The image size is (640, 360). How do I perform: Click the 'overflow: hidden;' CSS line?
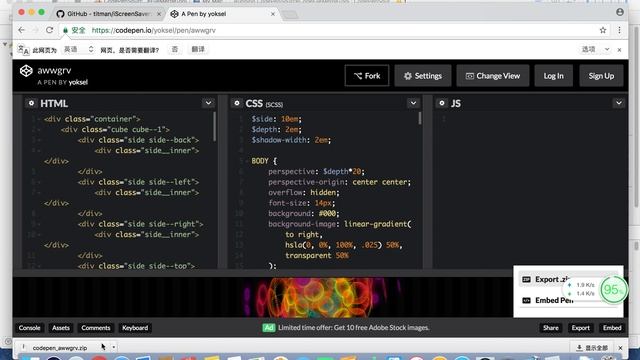tap(304, 193)
